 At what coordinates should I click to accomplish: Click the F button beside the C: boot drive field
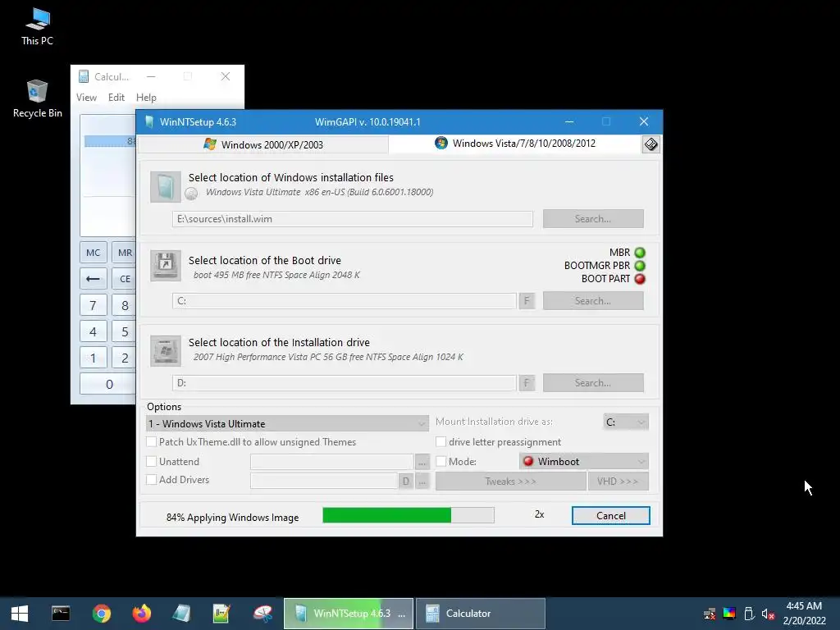point(527,300)
